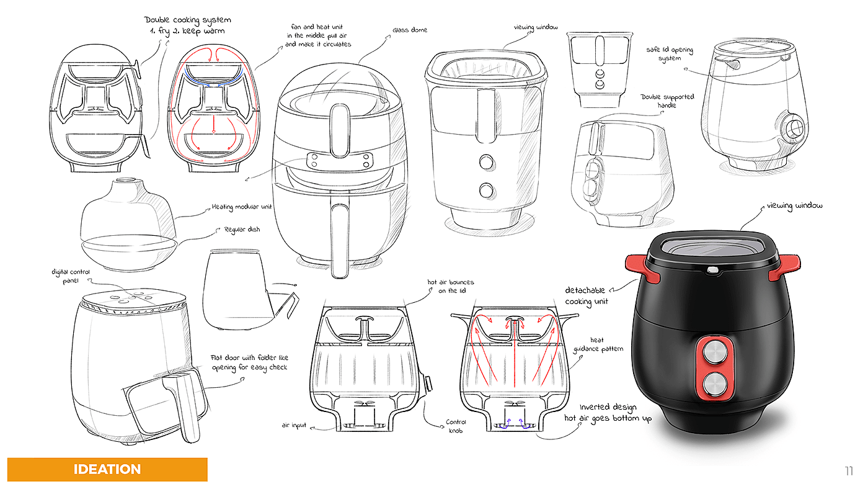
Task: Click the small lid latch on the black render
Action: (x=714, y=271)
